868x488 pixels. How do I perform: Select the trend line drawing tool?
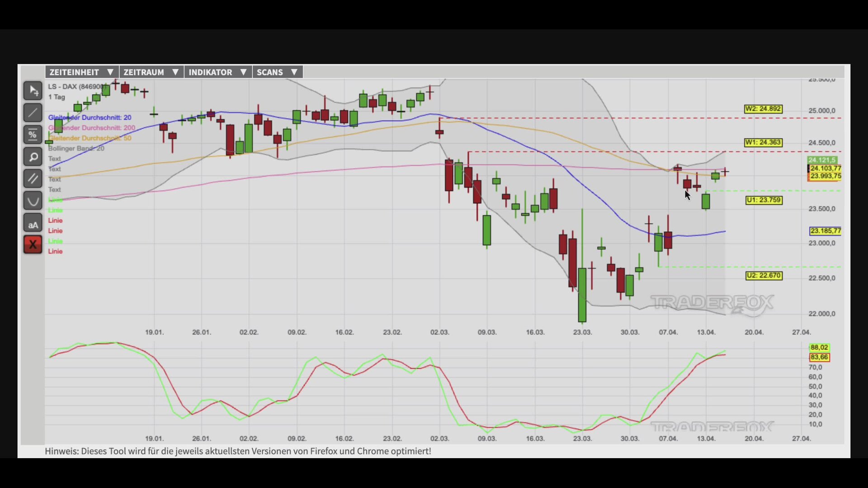33,113
